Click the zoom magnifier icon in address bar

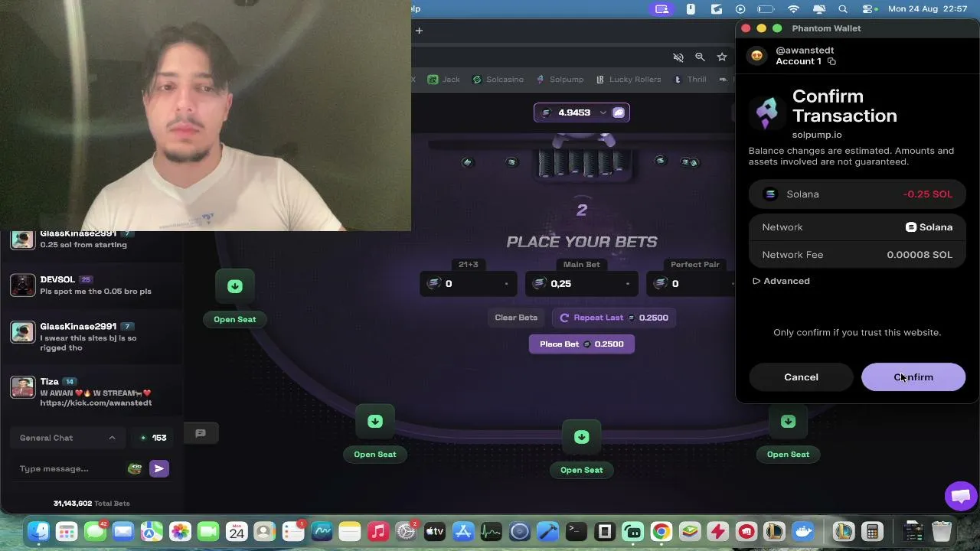[700, 57]
